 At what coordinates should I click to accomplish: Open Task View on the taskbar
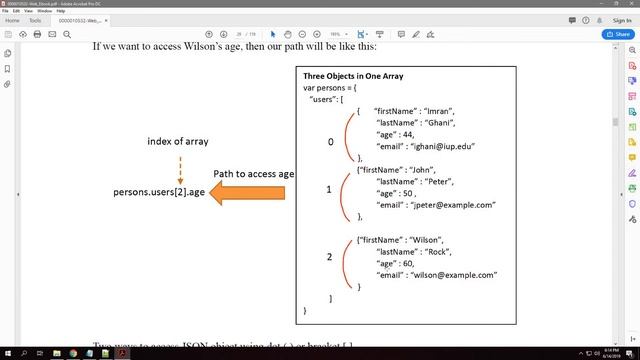40,353
